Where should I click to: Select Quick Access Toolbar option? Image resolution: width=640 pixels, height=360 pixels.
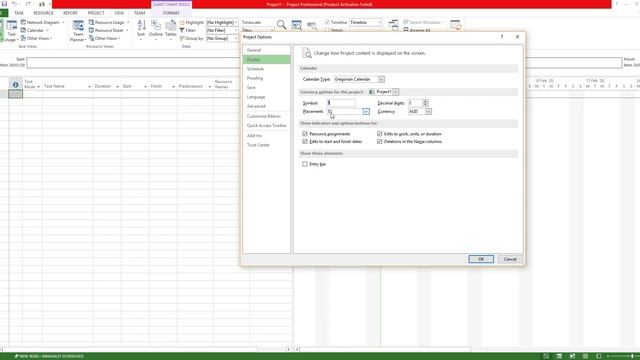click(267, 126)
